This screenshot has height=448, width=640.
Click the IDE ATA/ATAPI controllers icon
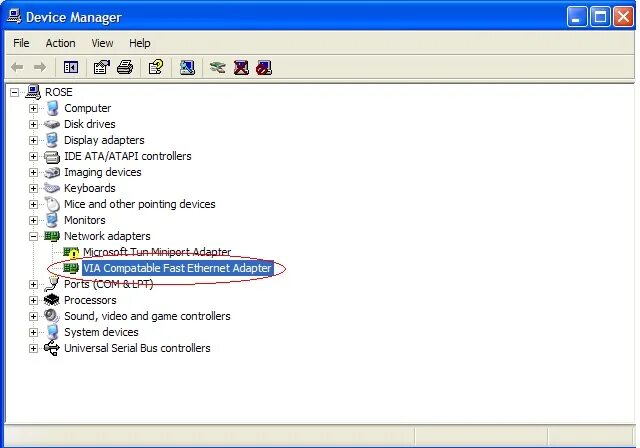pos(52,156)
